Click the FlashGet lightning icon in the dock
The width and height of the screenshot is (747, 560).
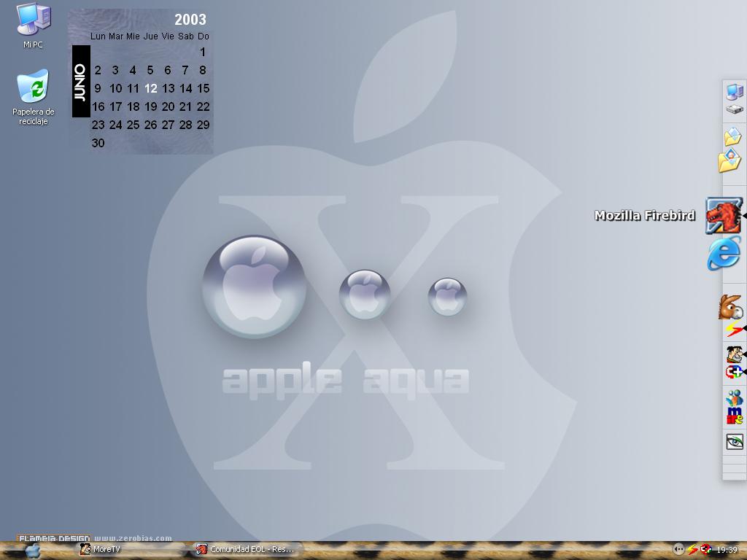click(734, 329)
